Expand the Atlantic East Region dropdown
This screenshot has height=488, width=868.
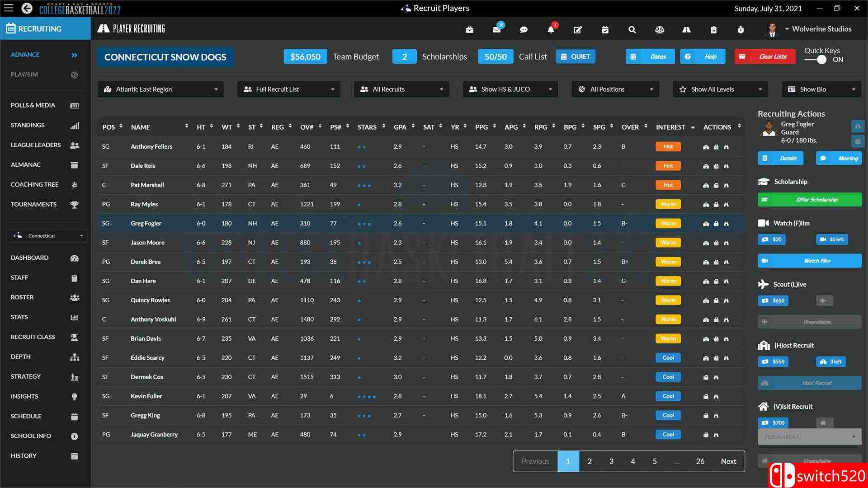tap(160, 89)
